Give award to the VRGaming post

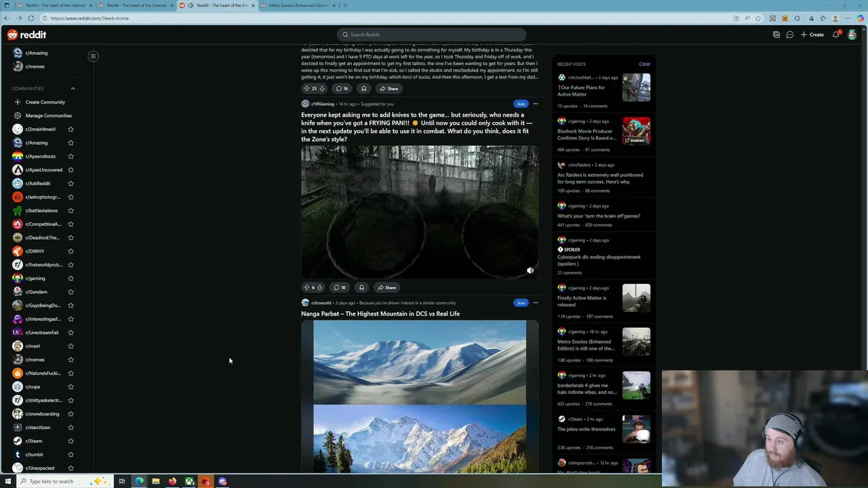pyautogui.click(x=361, y=287)
